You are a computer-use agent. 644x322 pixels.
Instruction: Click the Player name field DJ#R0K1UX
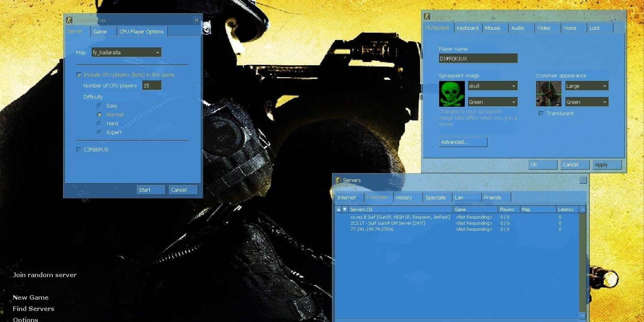[x=478, y=58]
